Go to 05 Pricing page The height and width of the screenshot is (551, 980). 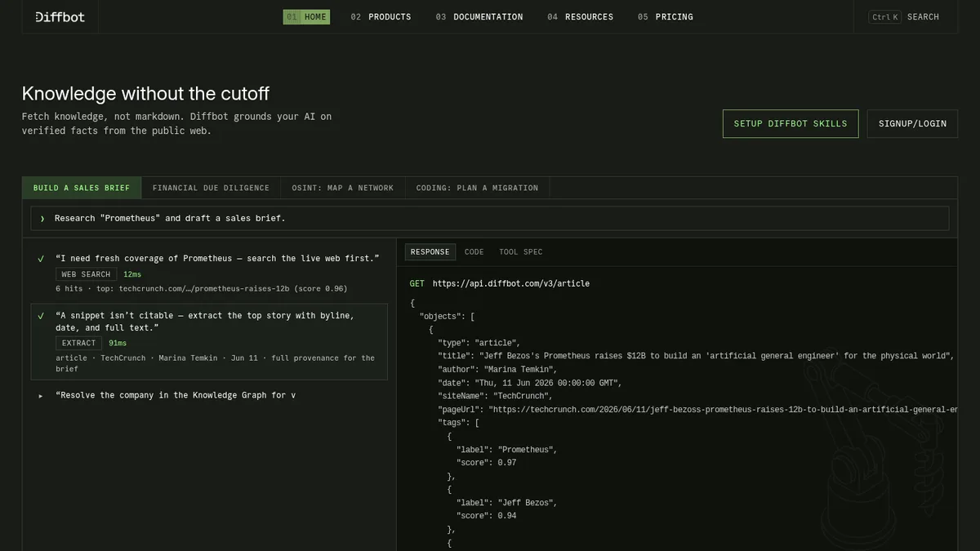pyautogui.click(x=665, y=16)
